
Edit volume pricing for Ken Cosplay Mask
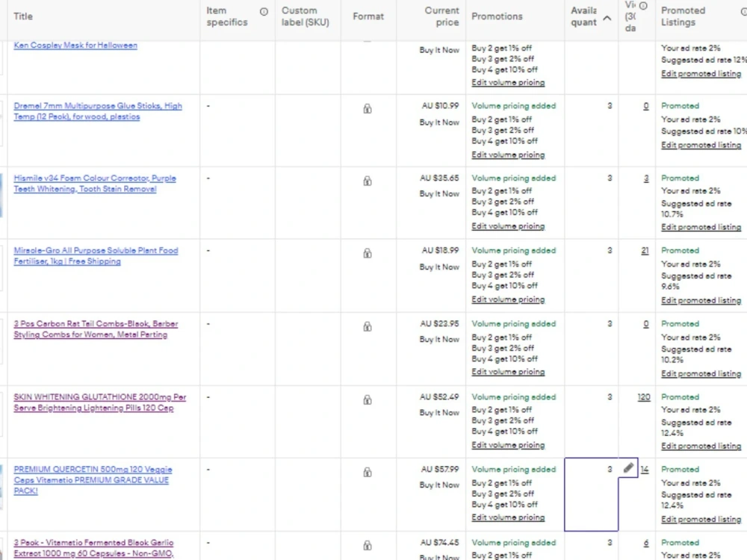508,82
